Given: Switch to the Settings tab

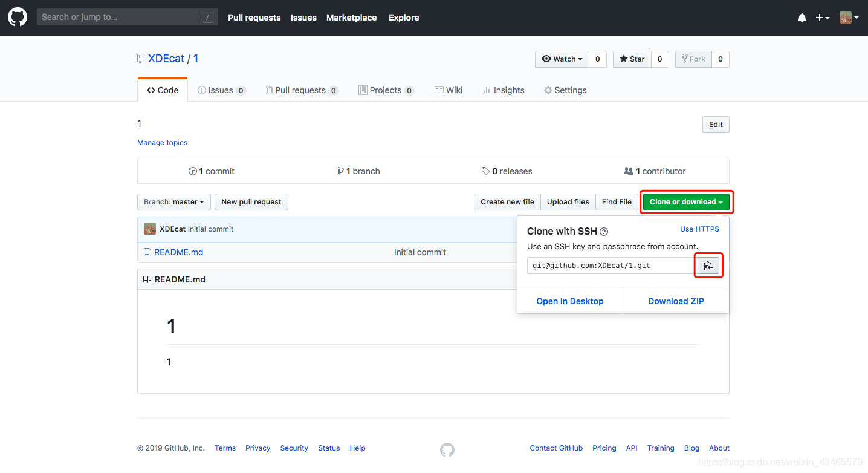Looking at the screenshot, I should [565, 90].
